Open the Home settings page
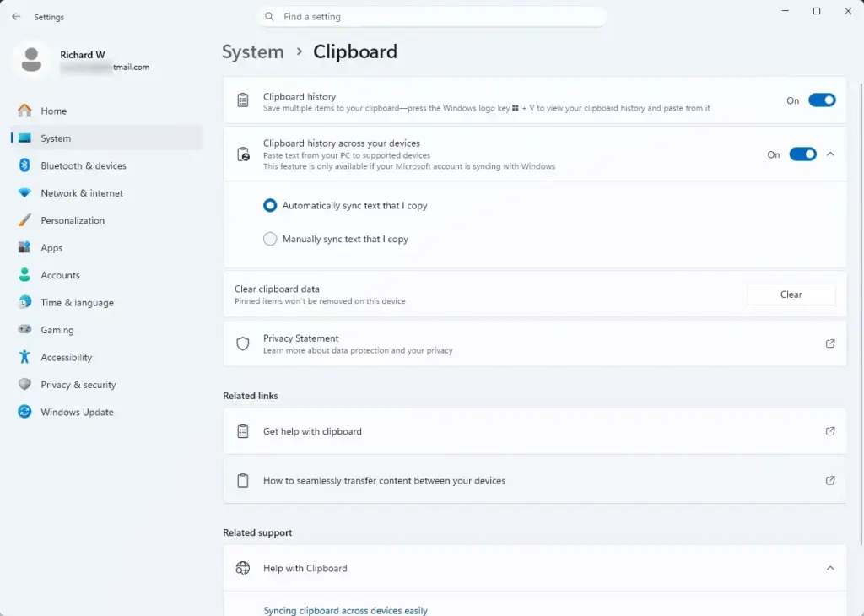Viewport: 864px width, 616px height. [107, 111]
